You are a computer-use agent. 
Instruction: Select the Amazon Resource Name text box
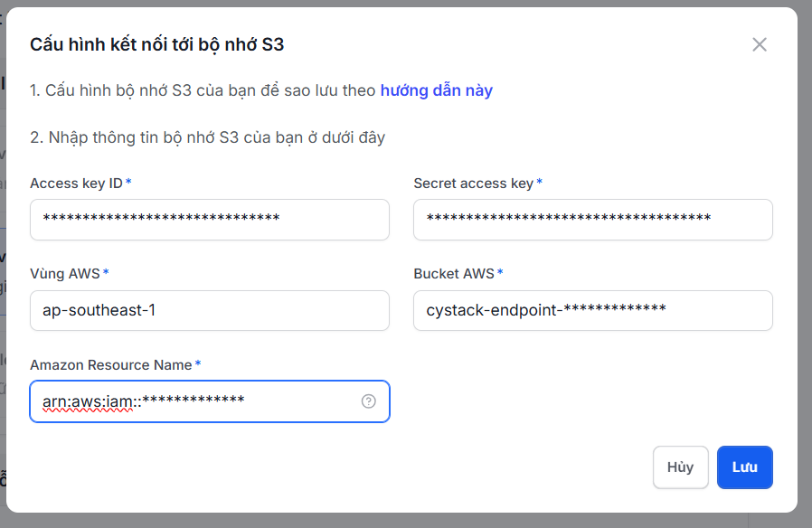pyautogui.click(x=210, y=401)
